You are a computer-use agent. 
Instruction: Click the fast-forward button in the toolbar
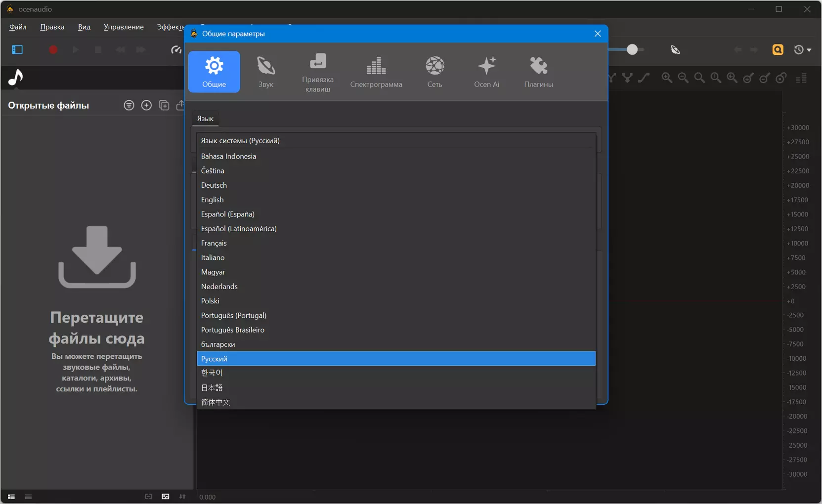point(141,49)
